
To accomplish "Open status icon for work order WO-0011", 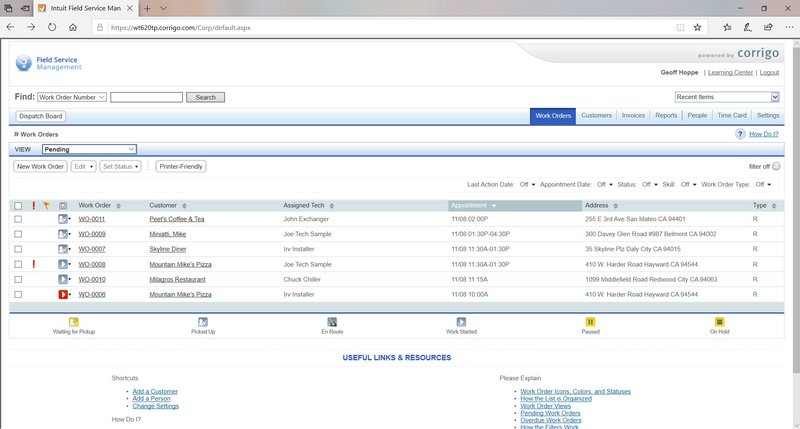I will tap(63, 219).
